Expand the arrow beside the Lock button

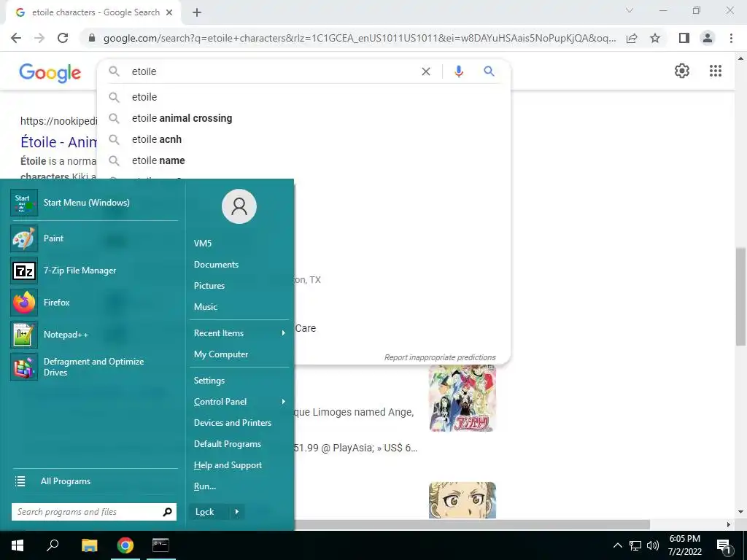tap(237, 512)
